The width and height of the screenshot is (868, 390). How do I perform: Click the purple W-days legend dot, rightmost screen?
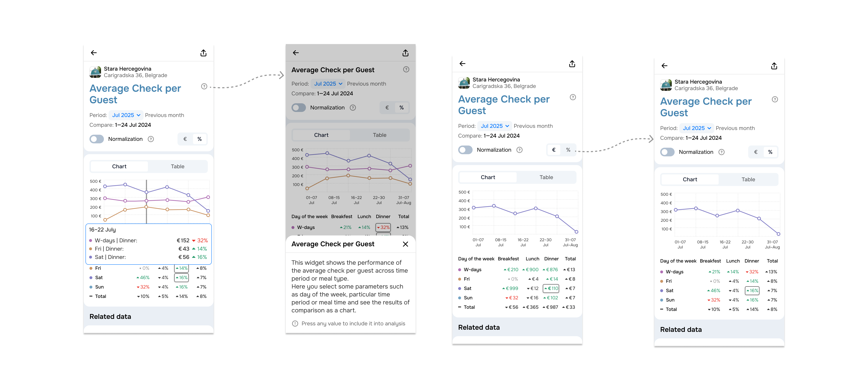click(662, 272)
